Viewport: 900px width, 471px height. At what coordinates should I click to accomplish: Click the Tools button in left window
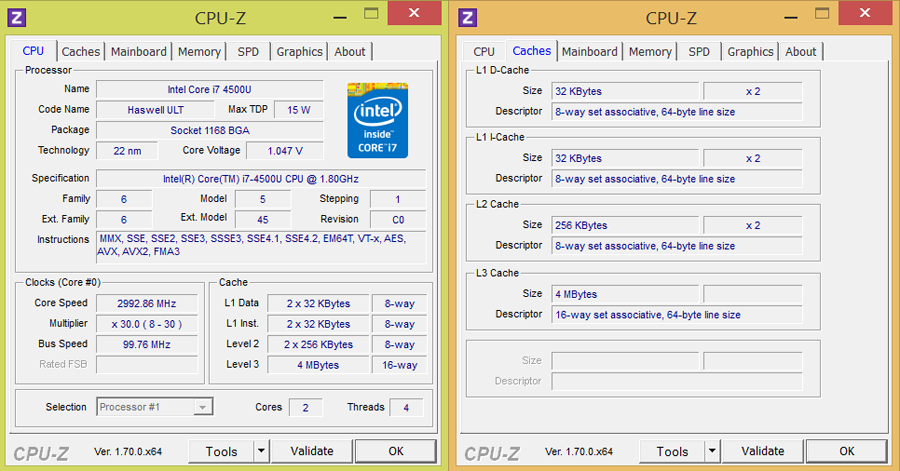(x=221, y=451)
